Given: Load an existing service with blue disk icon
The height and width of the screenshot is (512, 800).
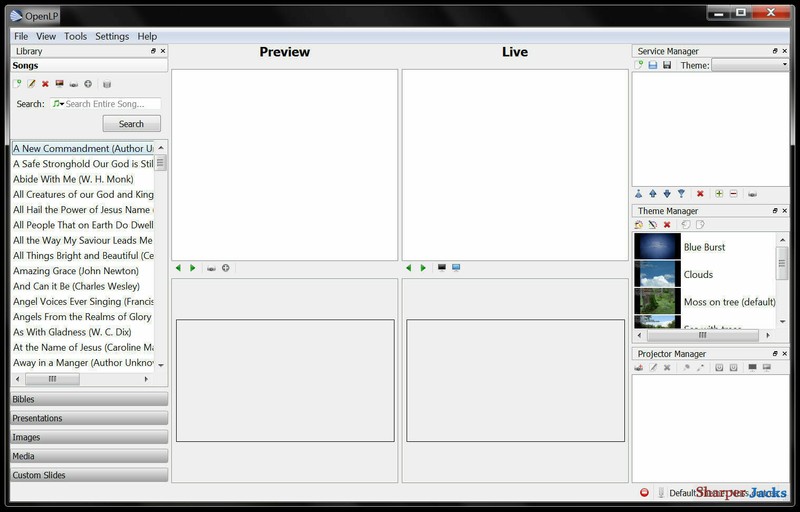Looking at the screenshot, I should (653, 65).
